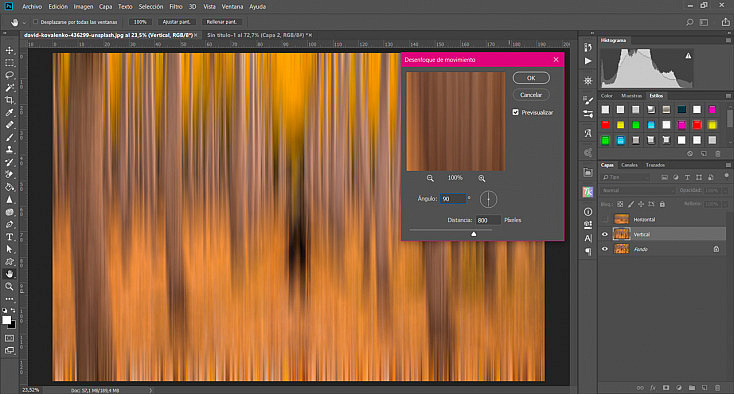This screenshot has width=734, height=394.
Task: Show the Horizontal layer visibility box
Action: point(605,219)
